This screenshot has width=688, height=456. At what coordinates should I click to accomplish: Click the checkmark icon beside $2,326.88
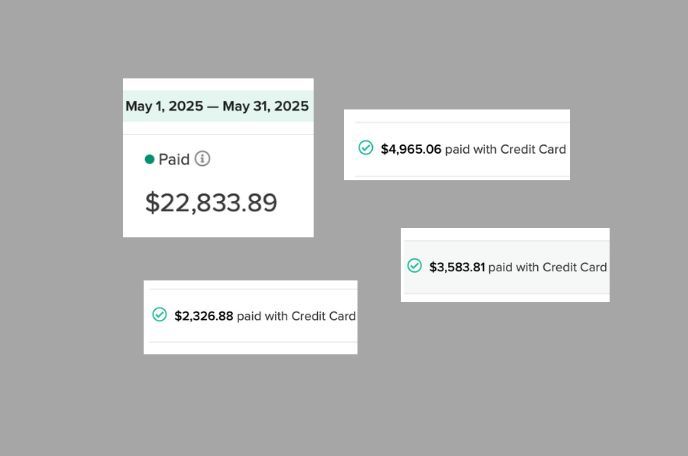pyautogui.click(x=160, y=314)
